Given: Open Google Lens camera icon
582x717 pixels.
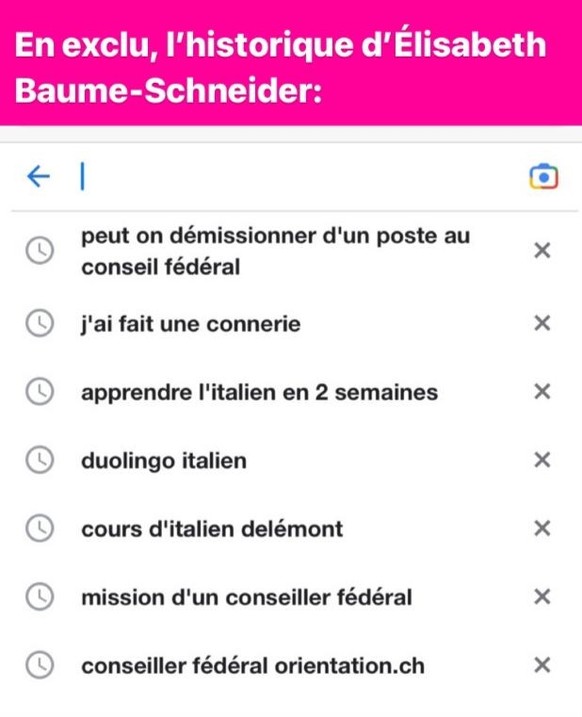Looking at the screenshot, I should (x=544, y=177).
